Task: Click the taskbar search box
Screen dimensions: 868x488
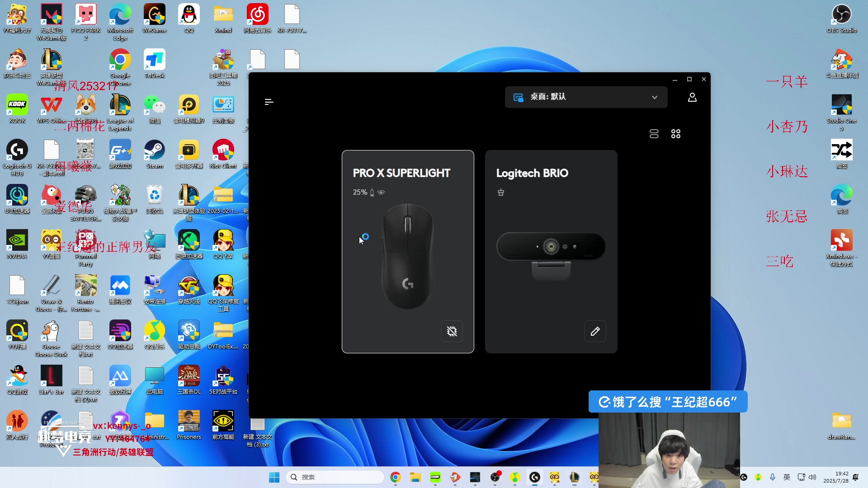Action: [335, 477]
